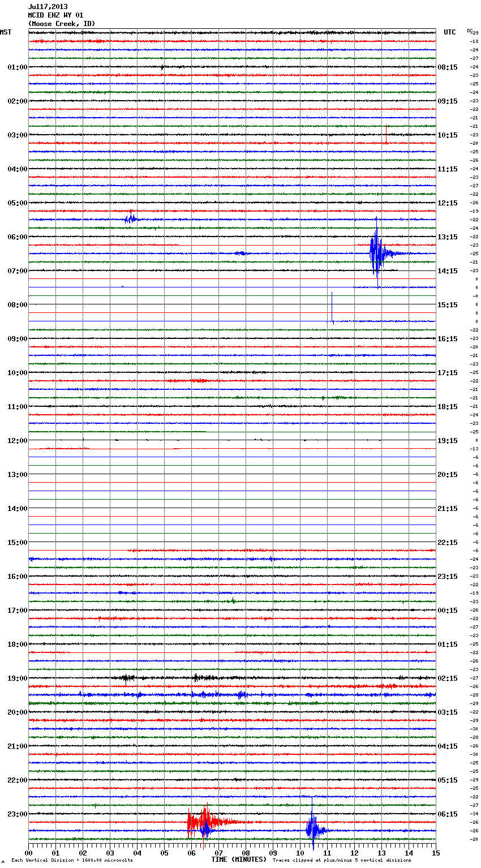This screenshot has height=868, width=481.
Task: Click the 06:15 UTC time label
Action: point(448,814)
